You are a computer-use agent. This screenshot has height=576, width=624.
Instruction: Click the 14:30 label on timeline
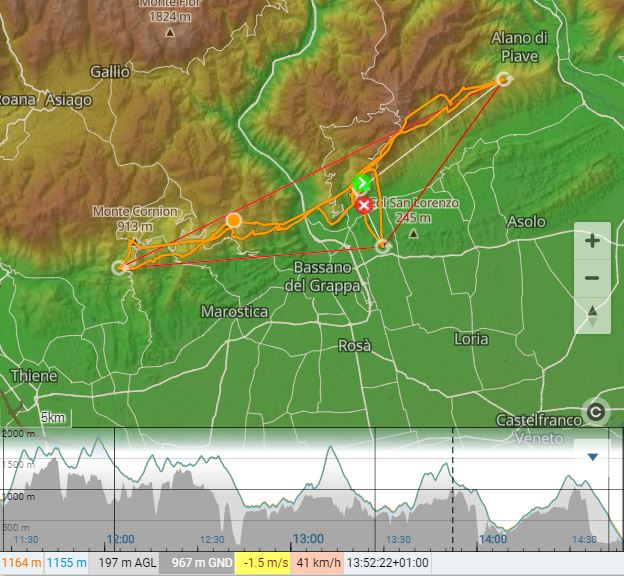pyautogui.click(x=584, y=539)
